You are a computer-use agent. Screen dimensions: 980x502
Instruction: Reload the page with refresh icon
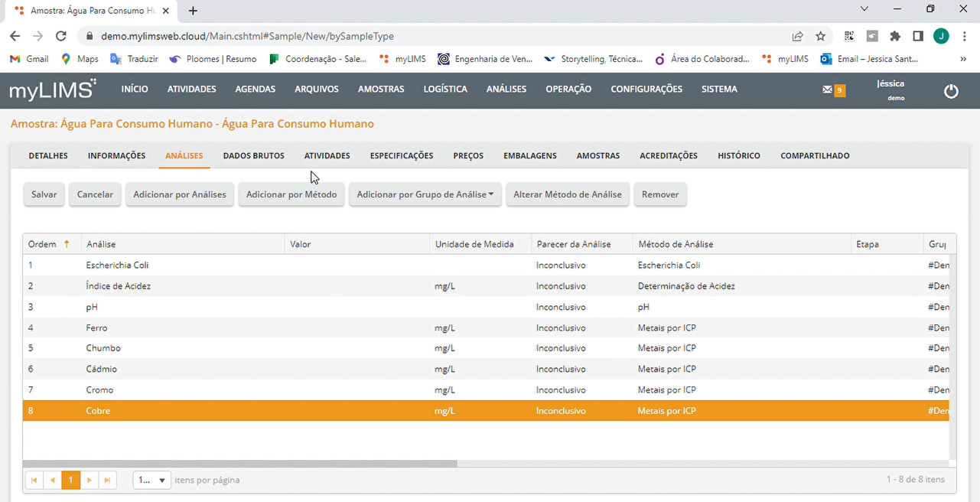(x=62, y=36)
